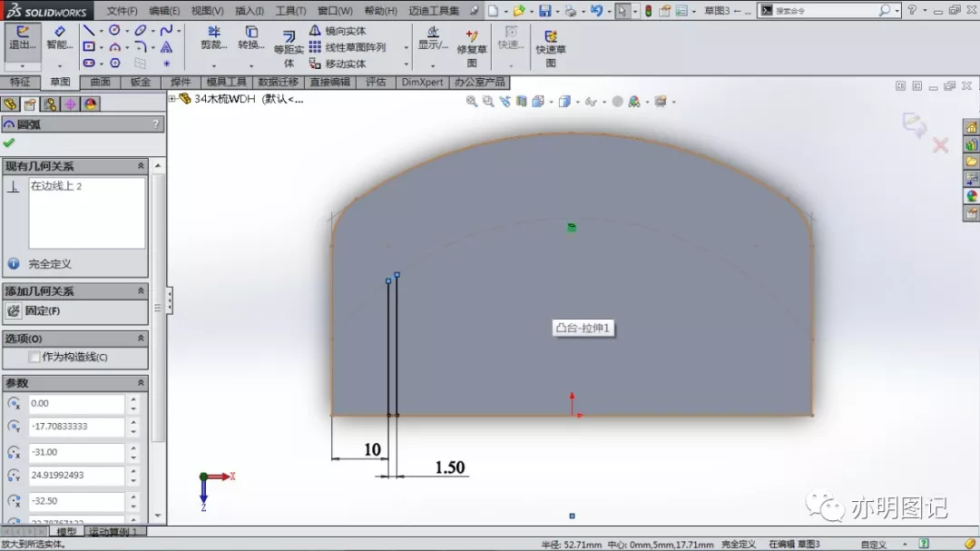Open the Insert (插入) menu

pos(250,11)
